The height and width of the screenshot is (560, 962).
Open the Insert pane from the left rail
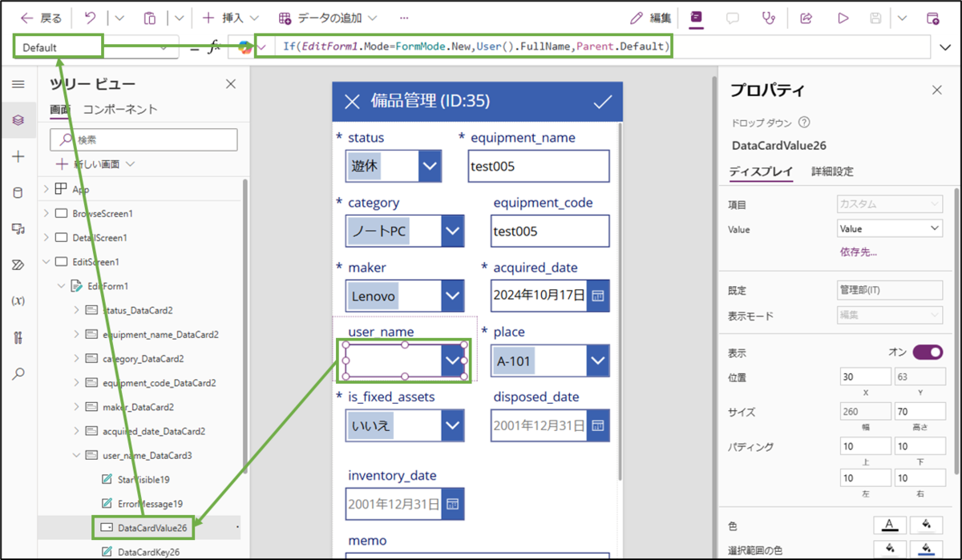(18, 156)
